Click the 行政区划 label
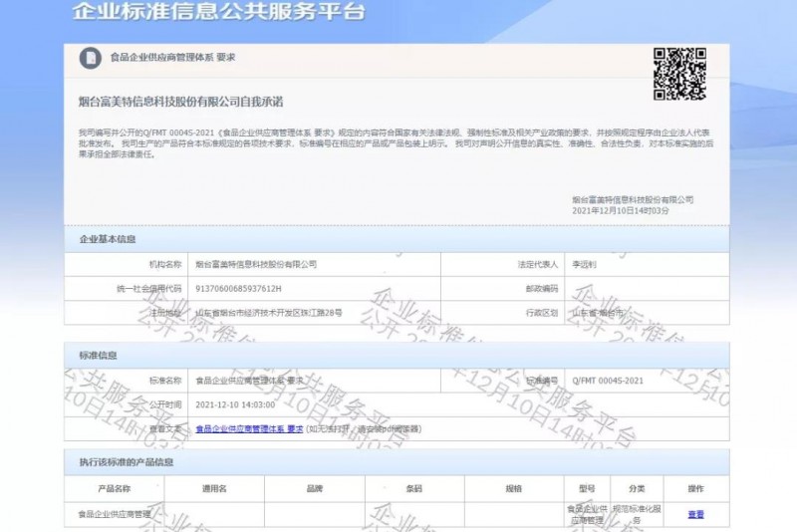797x532 pixels. pyautogui.click(x=542, y=313)
